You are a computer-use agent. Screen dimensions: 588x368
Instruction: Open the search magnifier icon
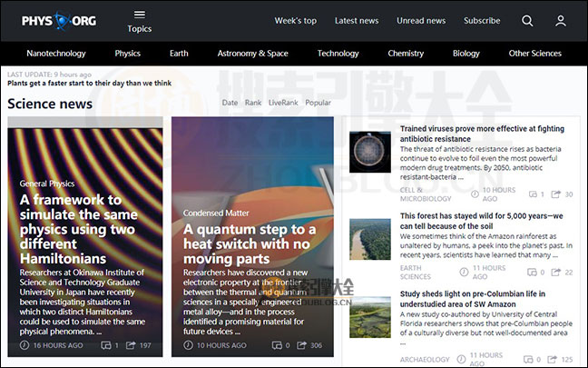click(527, 21)
